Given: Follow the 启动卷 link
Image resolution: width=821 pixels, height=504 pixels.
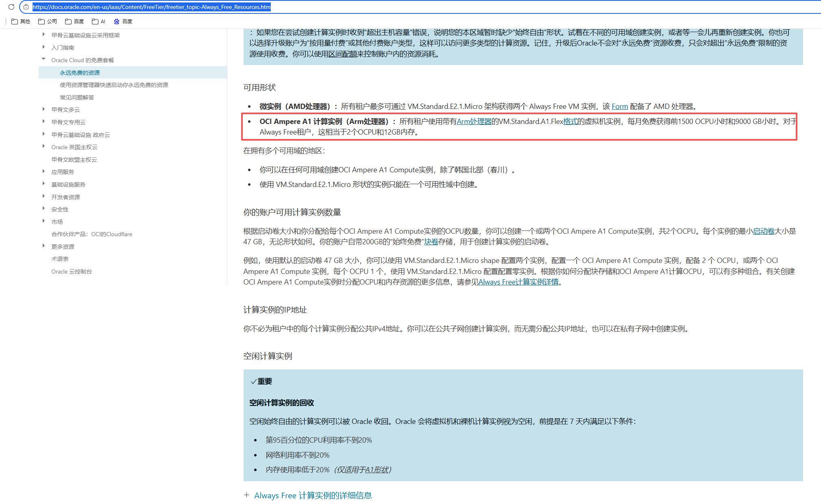Looking at the screenshot, I should (x=764, y=231).
